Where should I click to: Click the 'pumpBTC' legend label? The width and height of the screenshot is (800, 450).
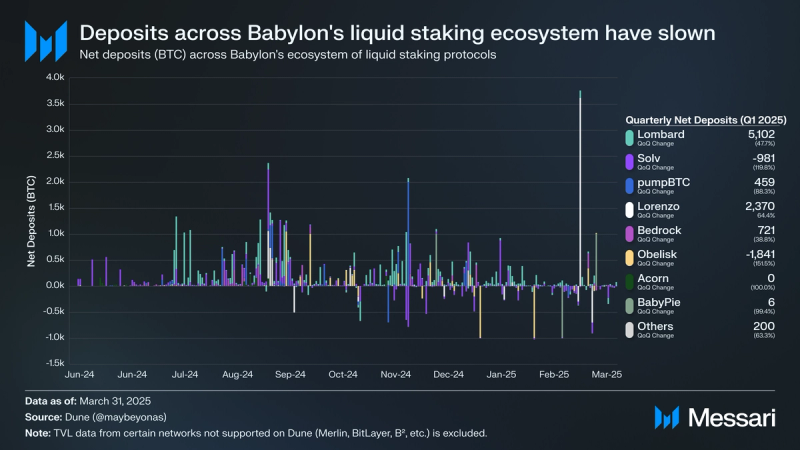click(x=663, y=182)
